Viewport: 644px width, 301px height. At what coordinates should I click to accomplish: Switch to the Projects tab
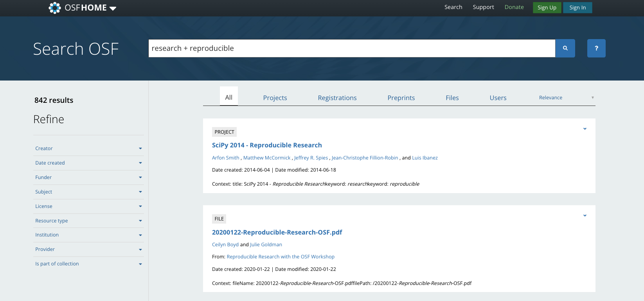(275, 98)
